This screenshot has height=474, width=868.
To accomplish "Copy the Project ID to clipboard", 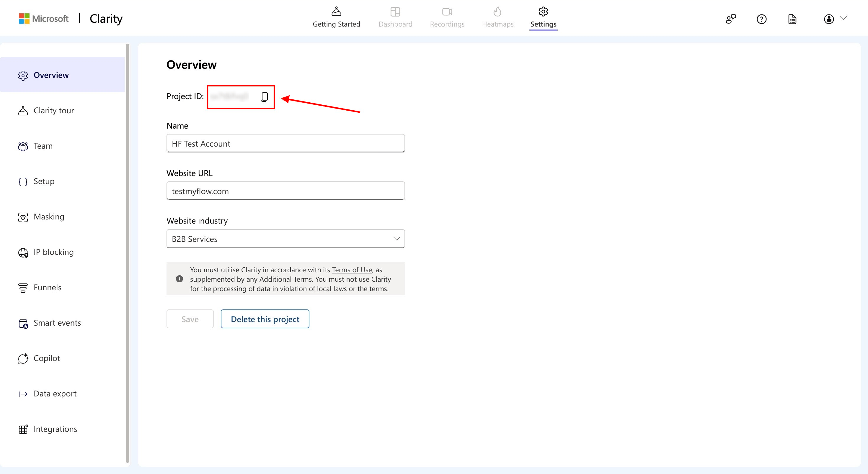I will [264, 97].
